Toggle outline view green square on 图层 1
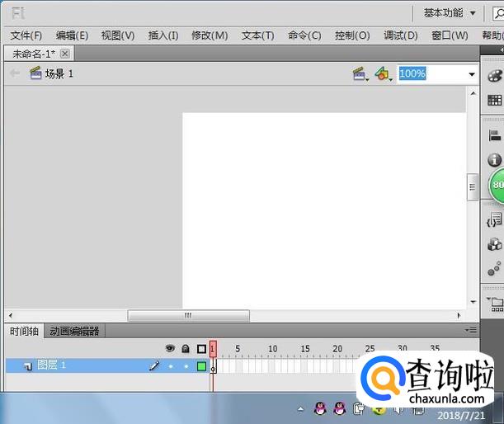Image resolution: width=504 pixels, height=424 pixels. [201, 365]
